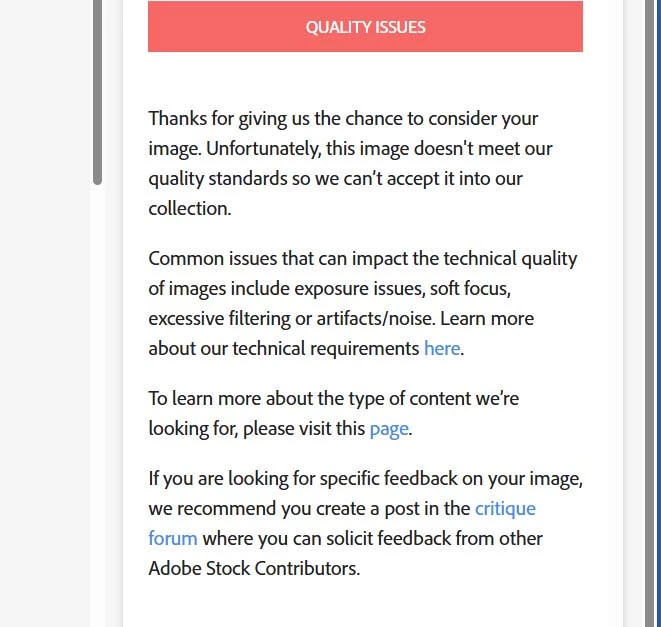Click the light gray background left of scrollbar
This screenshot has width=661, height=627.
(x=45, y=300)
